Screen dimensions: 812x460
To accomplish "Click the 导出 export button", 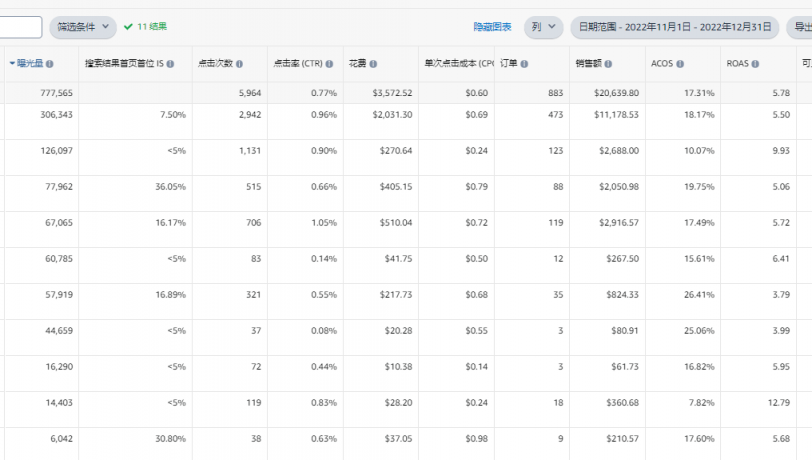I will (801, 27).
